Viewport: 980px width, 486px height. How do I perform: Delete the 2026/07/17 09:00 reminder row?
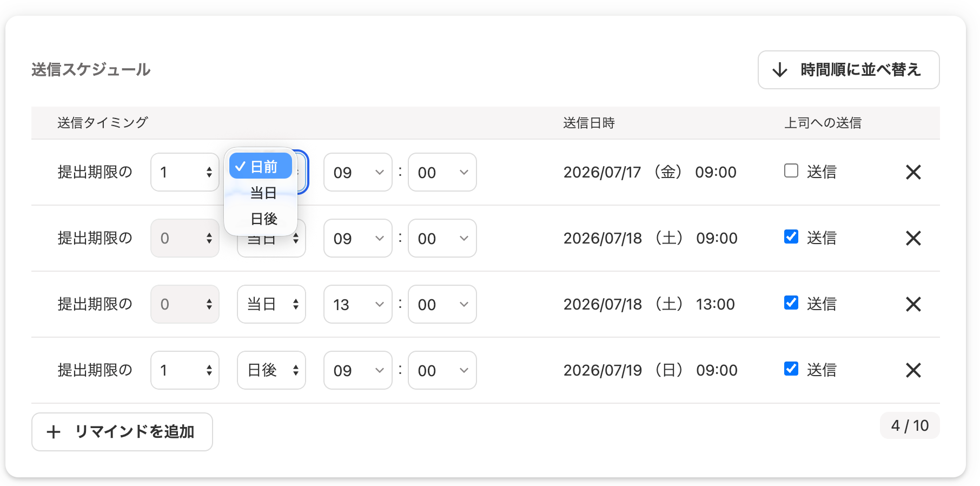[913, 172]
